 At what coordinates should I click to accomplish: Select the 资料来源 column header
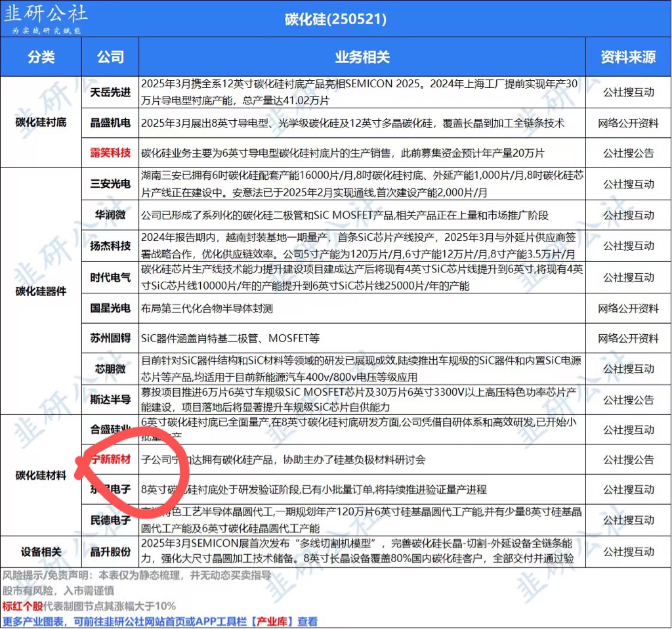(x=628, y=57)
